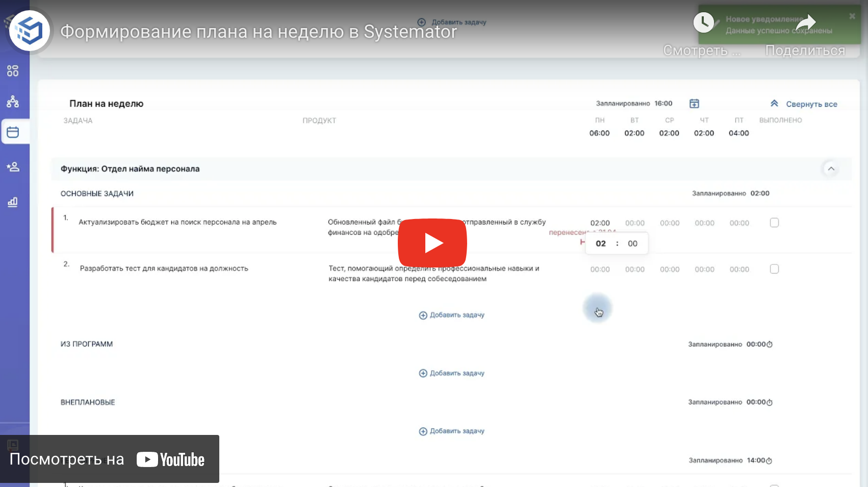Click Wednesday 00:00 cell of budget task
The height and width of the screenshot is (487, 868).
click(670, 223)
